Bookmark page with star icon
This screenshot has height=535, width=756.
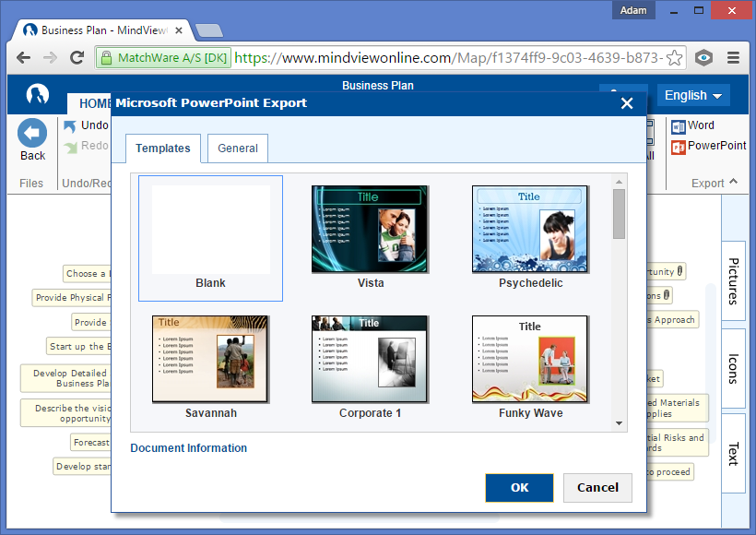(x=674, y=58)
